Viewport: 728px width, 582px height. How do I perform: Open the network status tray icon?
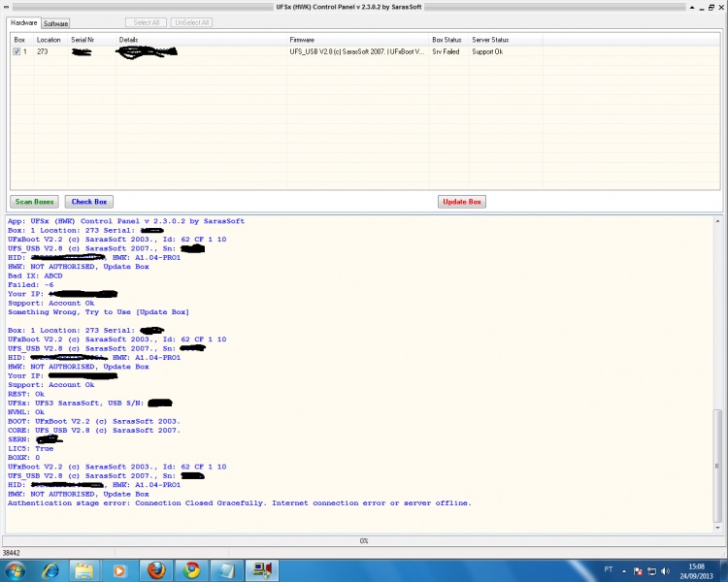coord(652,571)
